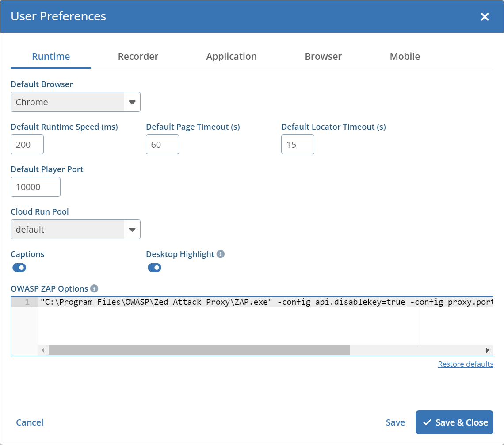Image resolution: width=504 pixels, height=445 pixels.
Task: Click the scroll right arrow in ZAP editor
Action: point(487,350)
